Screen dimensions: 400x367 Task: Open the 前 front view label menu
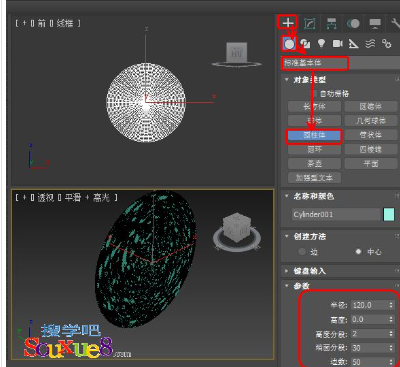click(x=42, y=23)
